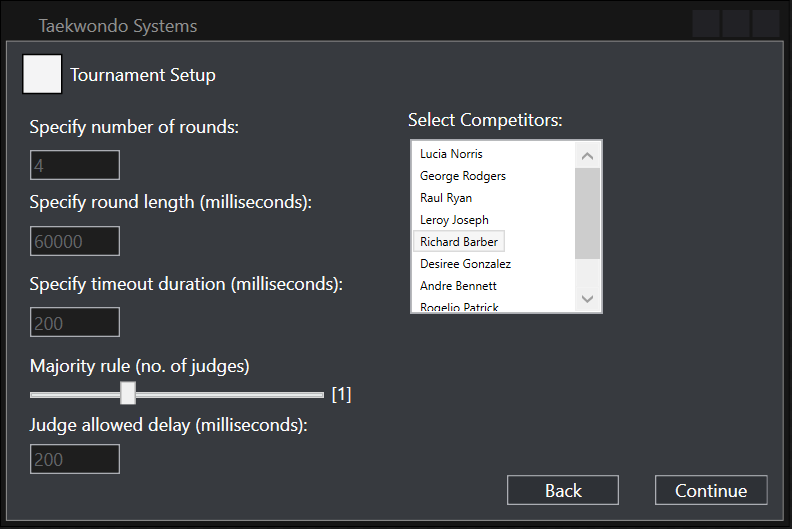Go back with the Back button
Viewport: 792px width, 529px height.
tap(563, 490)
